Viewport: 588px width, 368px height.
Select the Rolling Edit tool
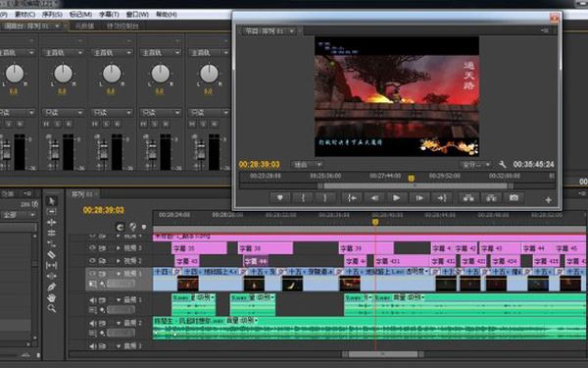pyautogui.click(x=52, y=233)
